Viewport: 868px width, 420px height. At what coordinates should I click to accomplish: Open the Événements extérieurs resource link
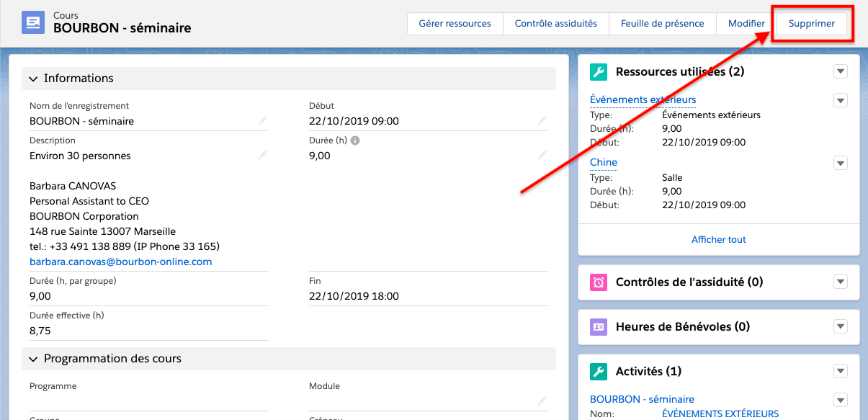(643, 99)
